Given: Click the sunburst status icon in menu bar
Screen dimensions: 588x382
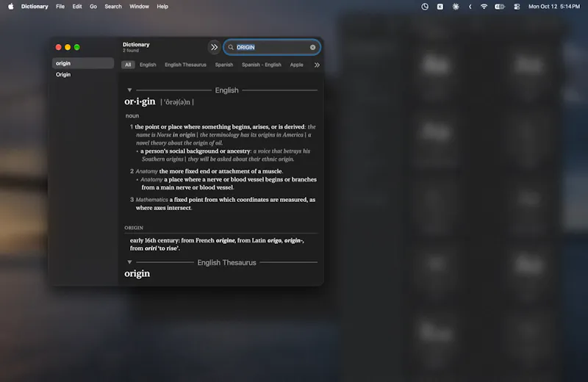Looking at the screenshot, I should click(x=455, y=7).
